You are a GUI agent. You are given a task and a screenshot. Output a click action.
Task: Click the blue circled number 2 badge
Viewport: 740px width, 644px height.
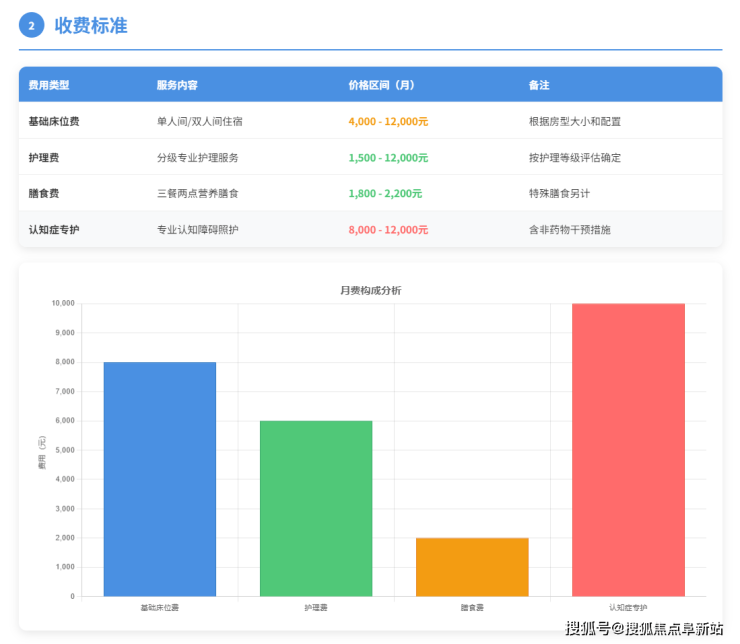click(x=32, y=26)
